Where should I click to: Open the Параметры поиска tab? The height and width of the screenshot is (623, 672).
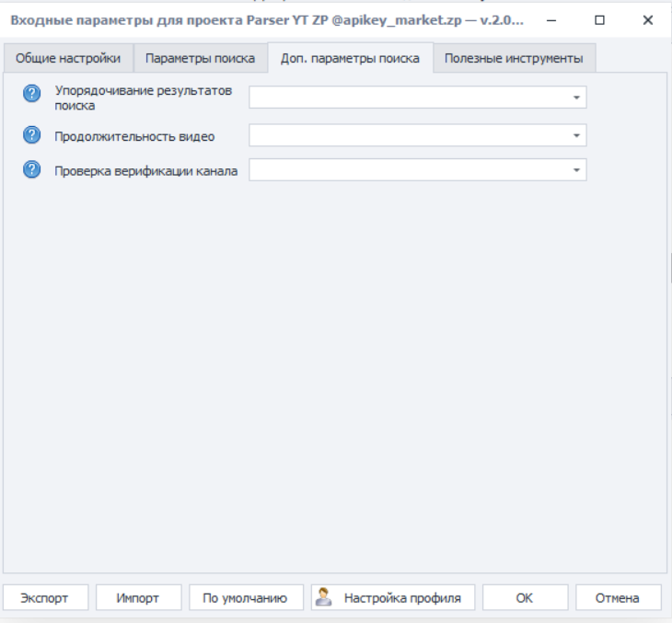[200, 58]
